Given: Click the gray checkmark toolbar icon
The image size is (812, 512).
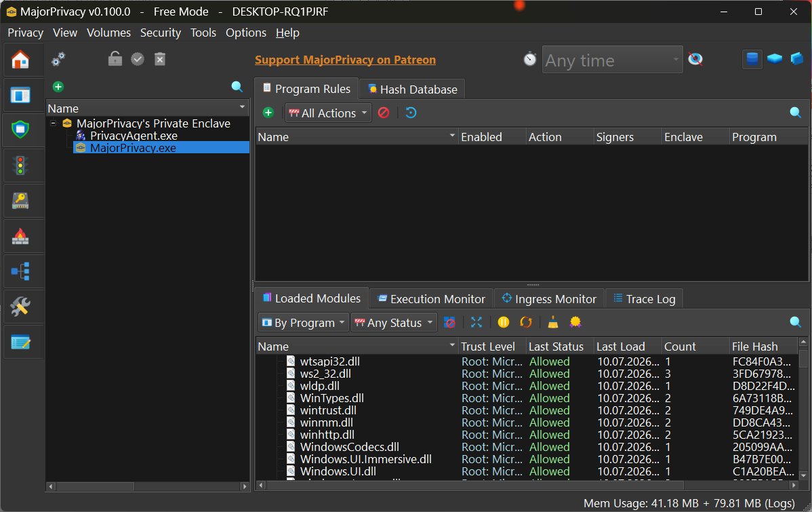Looking at the screenshot, I should point(137,59).
